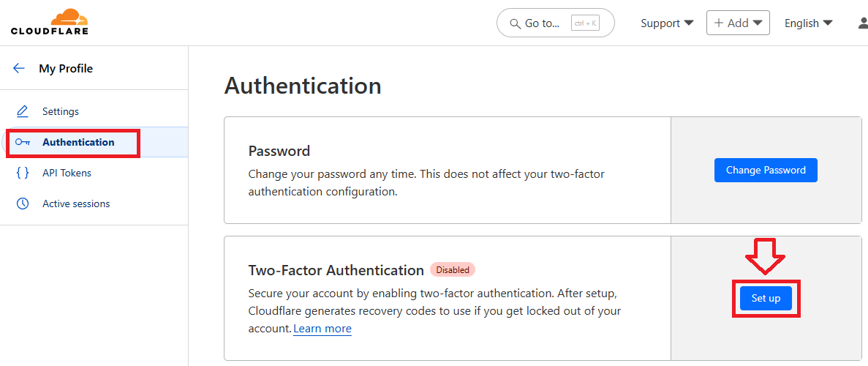
Task: Click the curly braces API Tokens icon
Action: click(23, 173)
